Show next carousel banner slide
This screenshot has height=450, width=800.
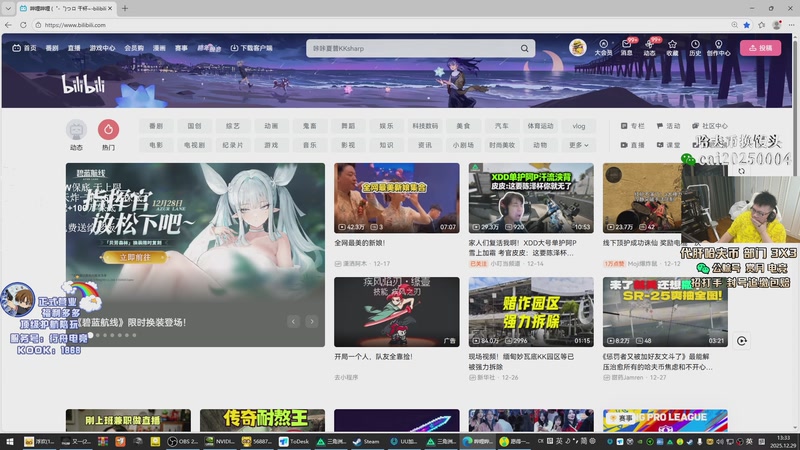[x=312, y=321]
